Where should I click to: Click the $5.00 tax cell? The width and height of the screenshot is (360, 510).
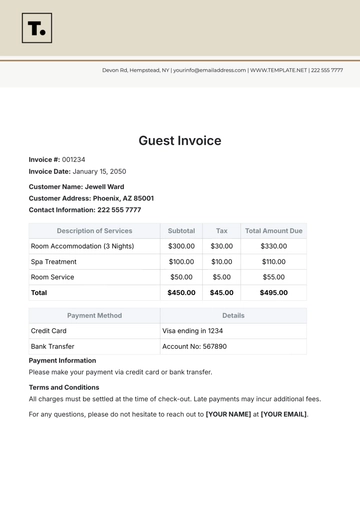tap(222, 277)
